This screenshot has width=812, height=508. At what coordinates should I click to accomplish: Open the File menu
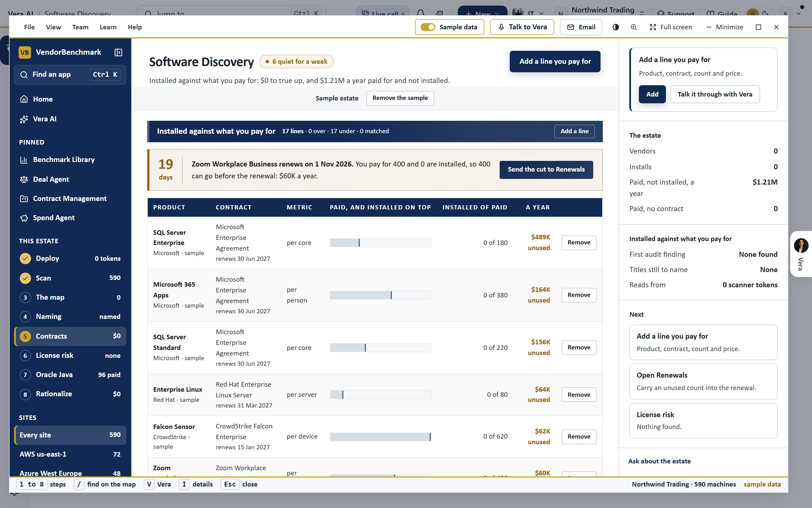click(29, 27)
